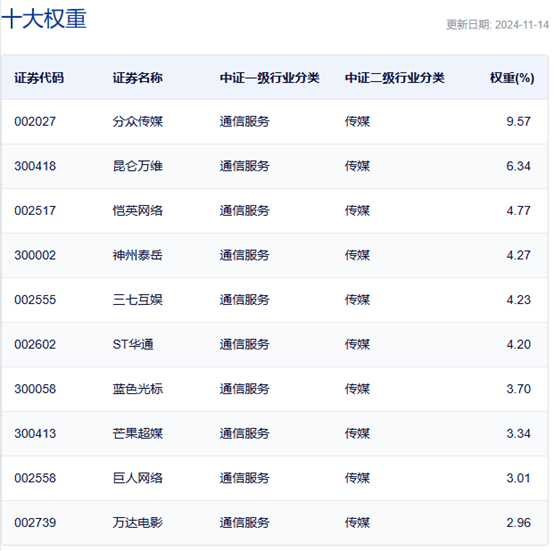This screenshot has height=551, width=554.
Task: Click stock code 300413
Action: click(x=35, y=433)
